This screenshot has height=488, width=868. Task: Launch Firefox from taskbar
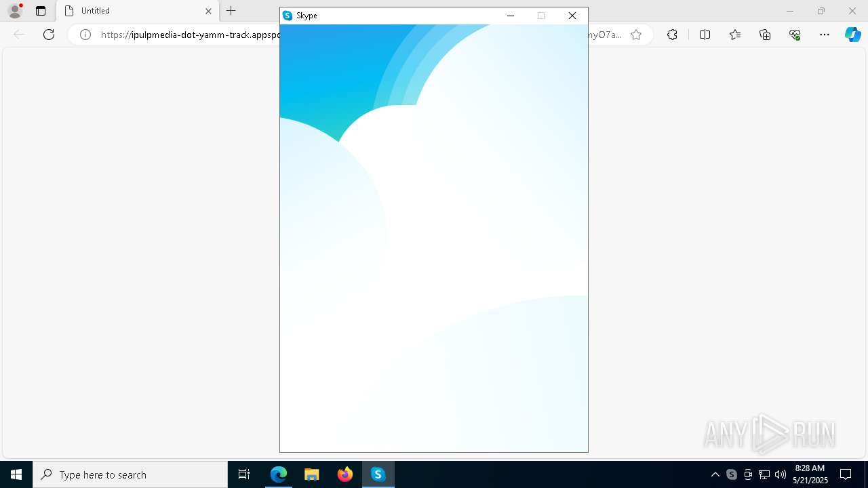pyautogui.click(x=345, y=474)
